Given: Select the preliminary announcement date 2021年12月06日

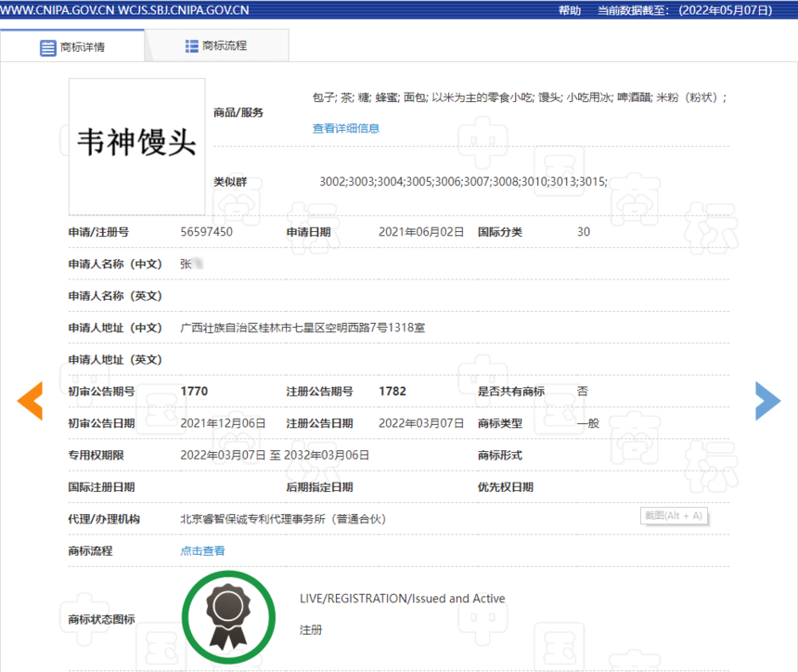Looking at the screenshot, I should (223, 423).
